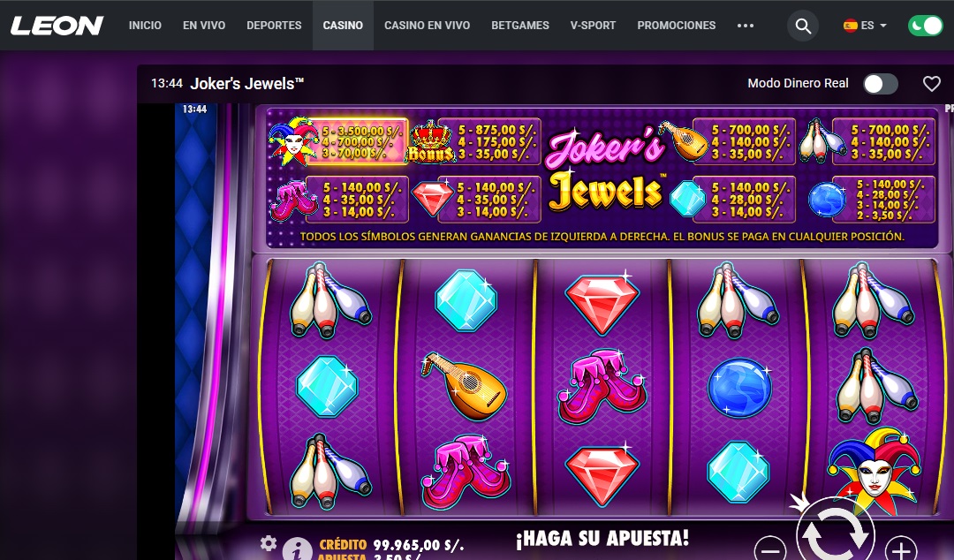Increase bet with the plus button

[x=901, y=549]
